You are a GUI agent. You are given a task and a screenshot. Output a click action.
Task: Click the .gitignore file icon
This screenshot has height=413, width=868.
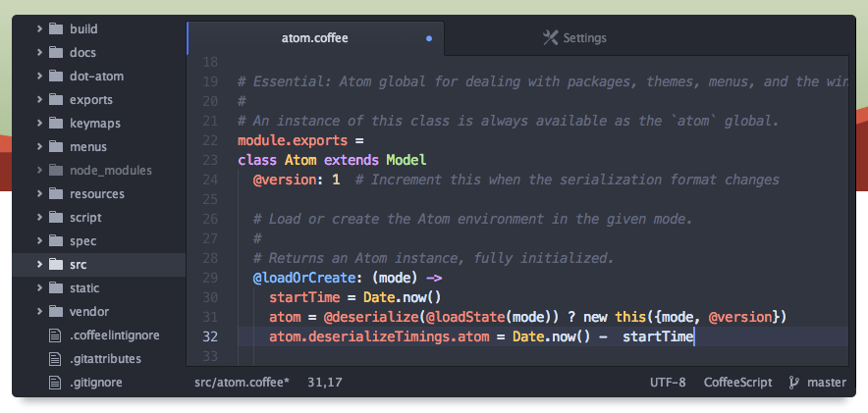pyautogui.click(x=56, y=383)
